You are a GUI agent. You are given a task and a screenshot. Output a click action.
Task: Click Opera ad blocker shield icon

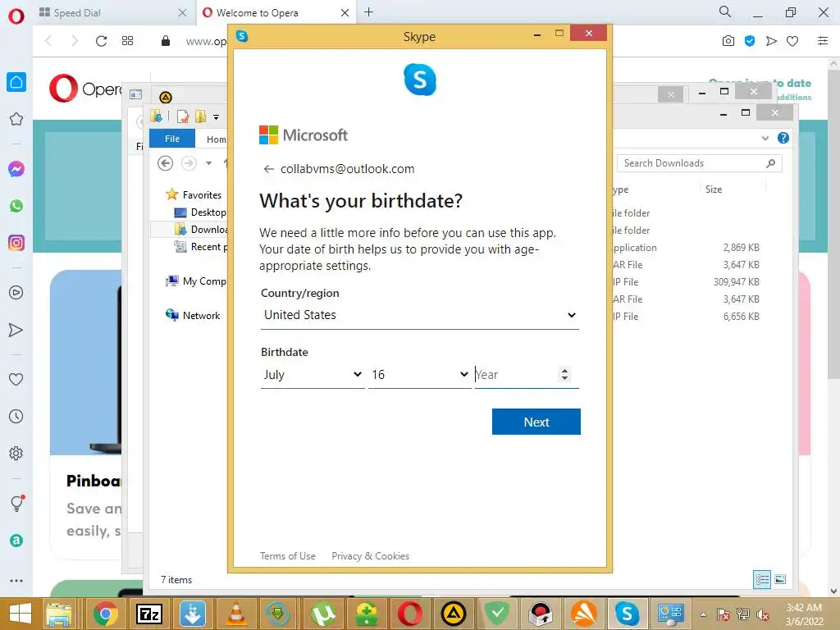click(x=750, y=41)
